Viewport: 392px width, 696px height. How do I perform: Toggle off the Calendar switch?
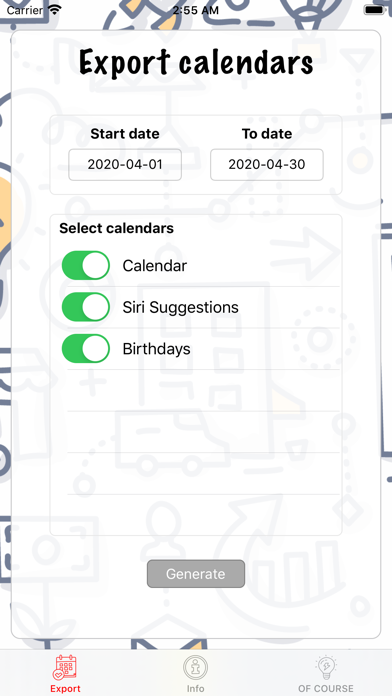pos(86,265)
